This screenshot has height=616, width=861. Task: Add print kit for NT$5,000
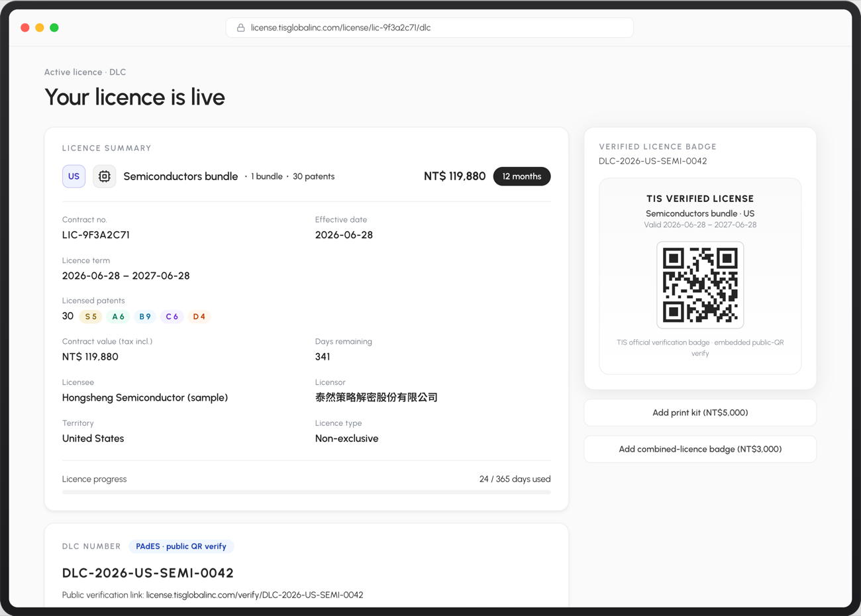pos(700,413)
